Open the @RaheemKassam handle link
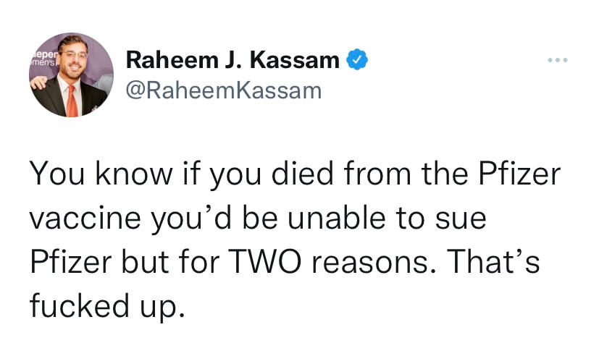Viewport: 599px width, 364px height. (x=223, y=90)
